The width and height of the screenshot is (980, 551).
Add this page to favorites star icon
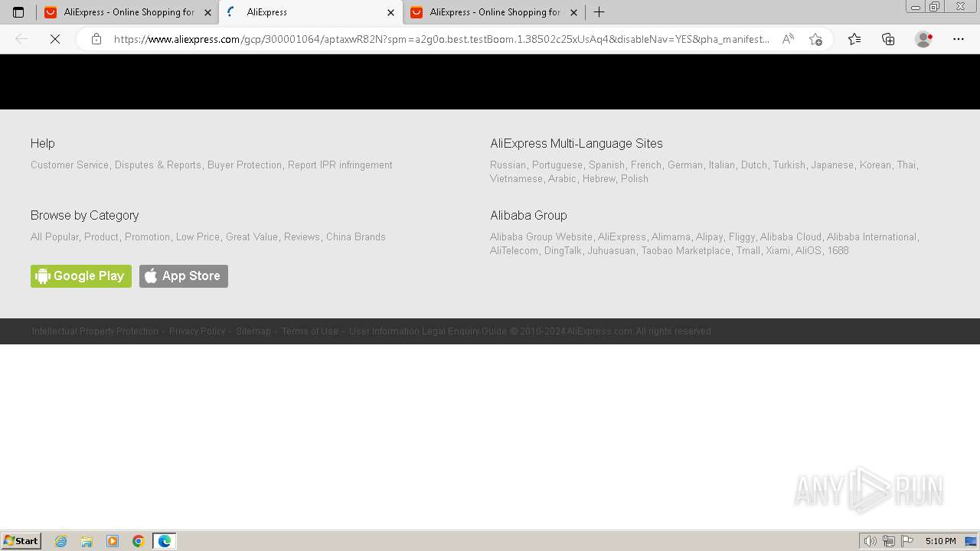tap(815, 39)
